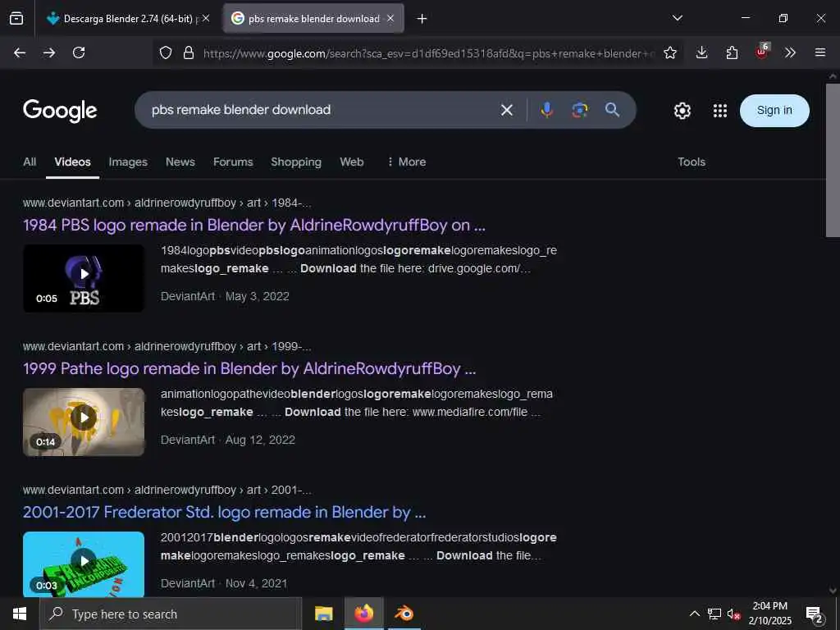This screenshot has height=630, width=840.
Task: Go to Google homepage logo
Action: [x=60, y=111]
